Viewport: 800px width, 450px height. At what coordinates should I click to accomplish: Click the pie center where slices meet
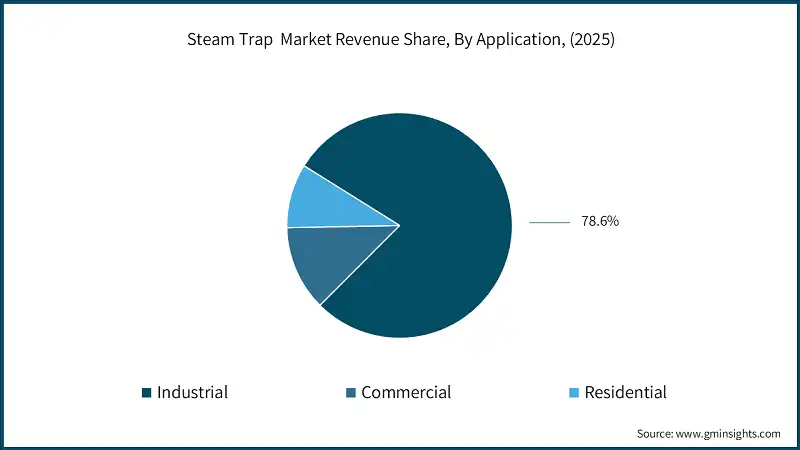click(x=400, y=225)
